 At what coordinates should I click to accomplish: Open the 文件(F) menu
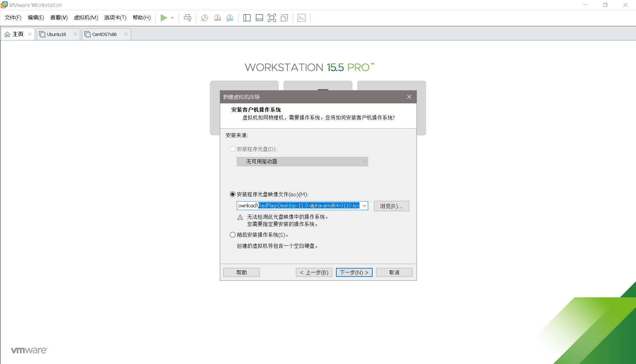click(x=13, y=18)
